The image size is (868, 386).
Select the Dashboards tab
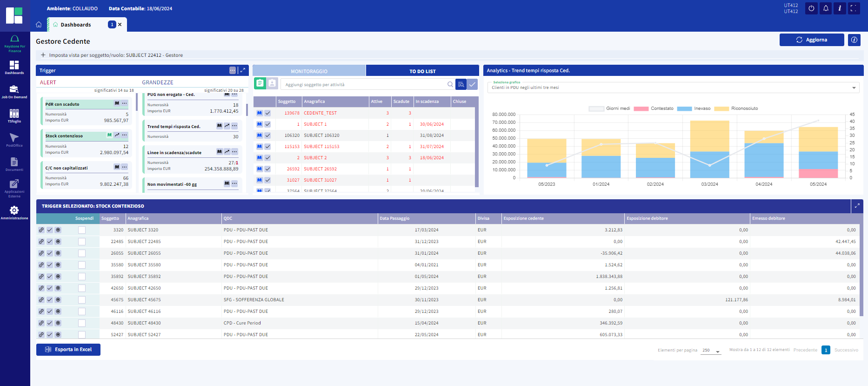coord(75,25)
